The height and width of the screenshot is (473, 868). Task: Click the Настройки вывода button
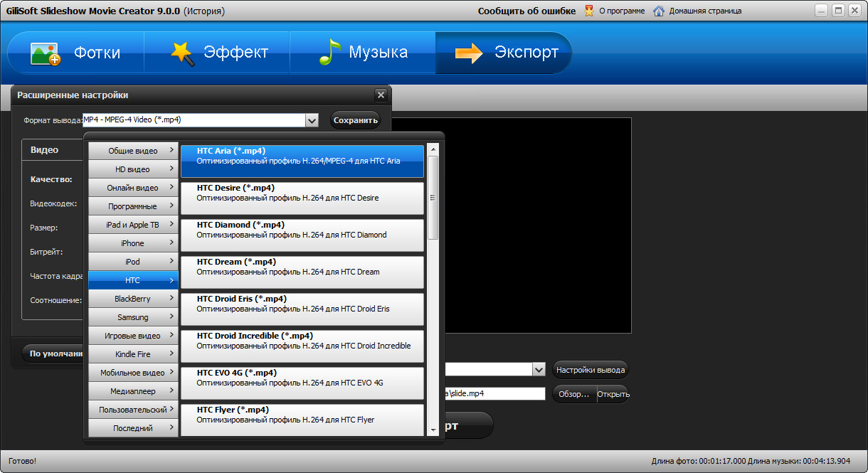tap(591, 370)
